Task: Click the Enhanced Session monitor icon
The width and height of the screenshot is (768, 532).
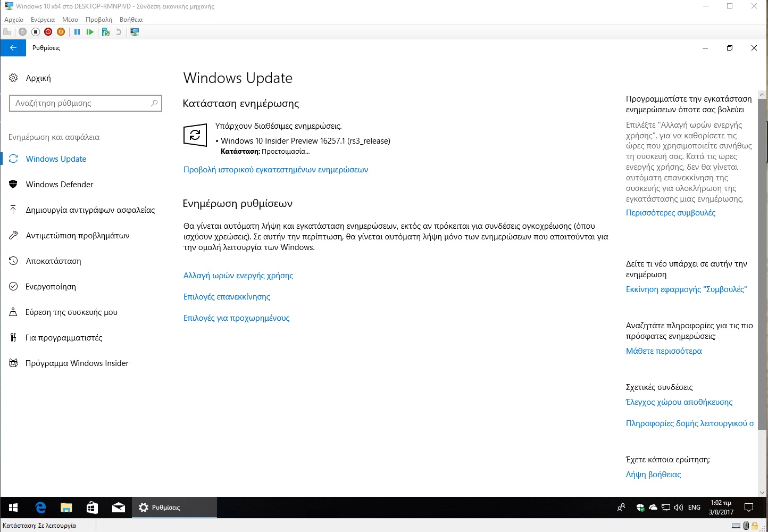Action: pyautogui.click(x=135, y=32)
